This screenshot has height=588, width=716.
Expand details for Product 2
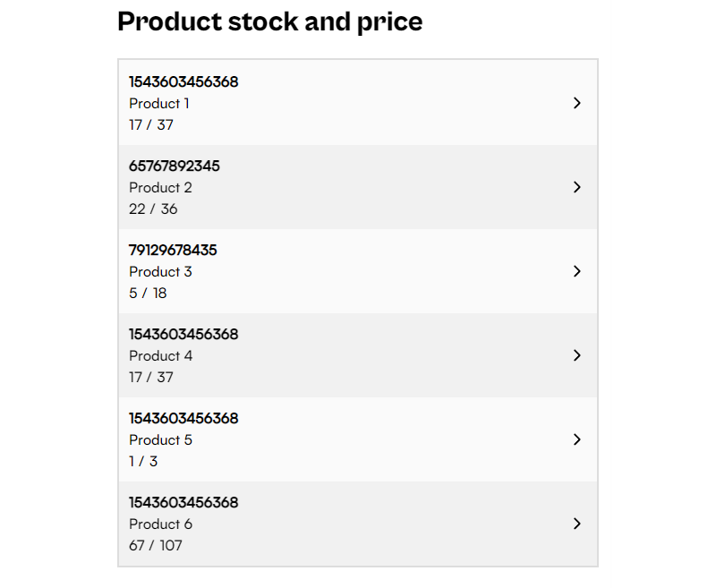pyautogui.click(x=577, y=187)
